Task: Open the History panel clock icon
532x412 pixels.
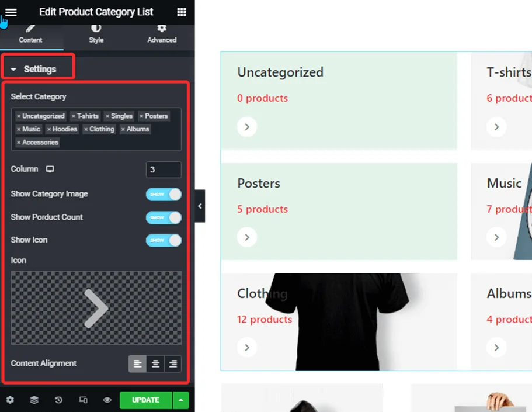Action: (x=58, y=400)
